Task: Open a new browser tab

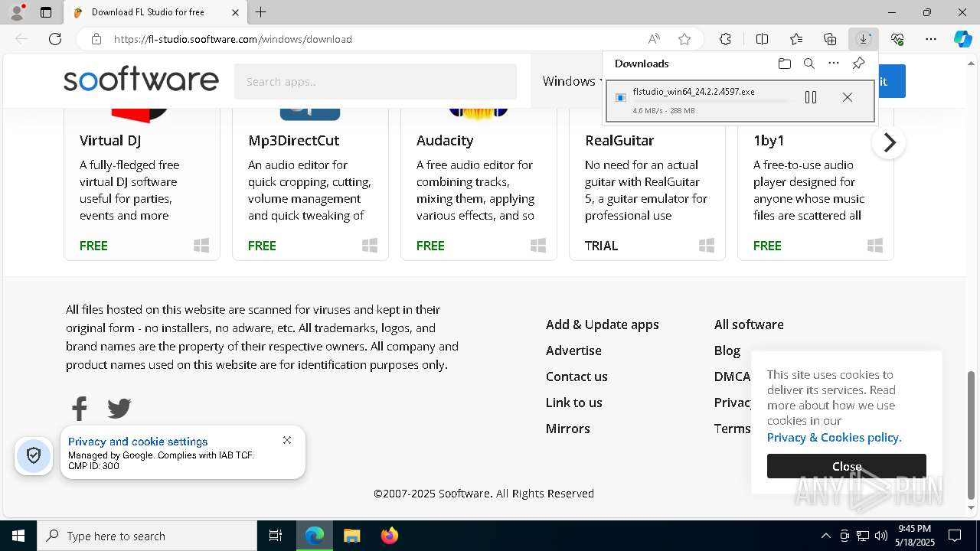Action: point(261,12)
